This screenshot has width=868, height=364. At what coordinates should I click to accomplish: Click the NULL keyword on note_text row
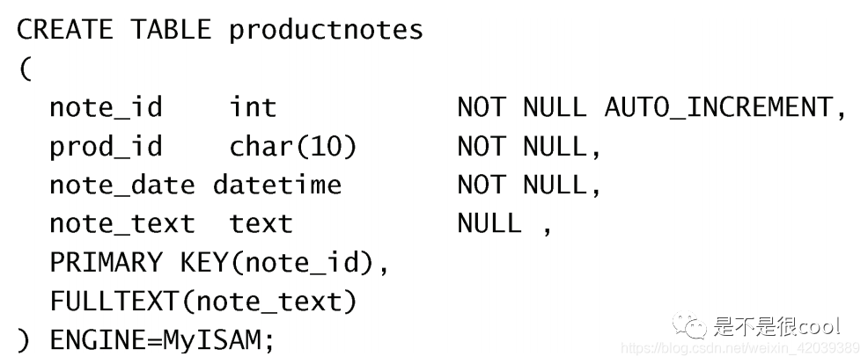click(489, 223)
